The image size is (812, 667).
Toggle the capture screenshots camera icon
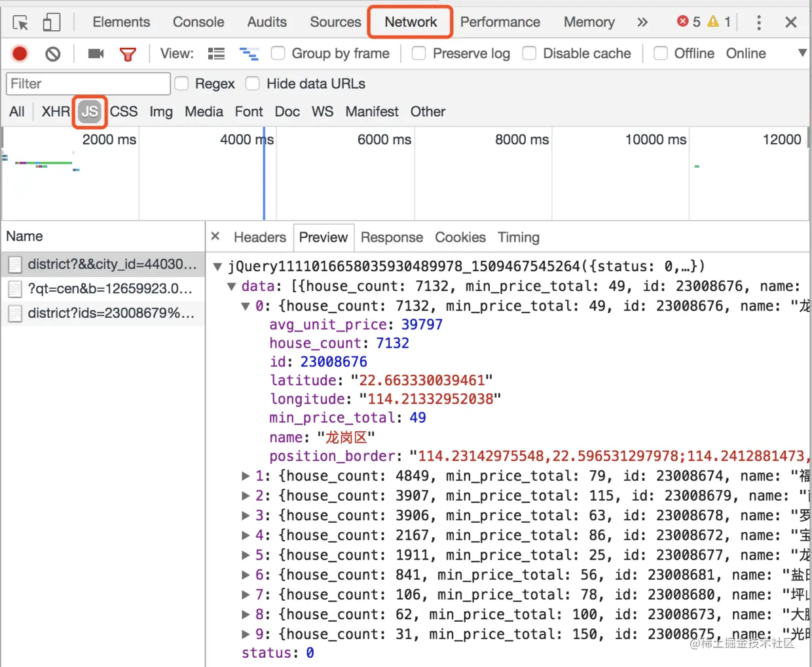tap(96, 53)
